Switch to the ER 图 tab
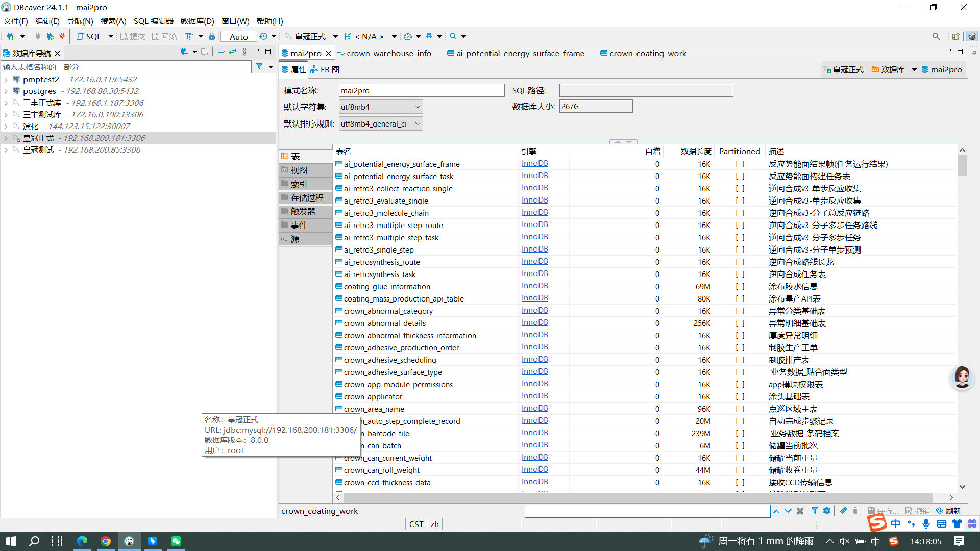Viewport: 980px width, 551px height. [x=325, y=69]
